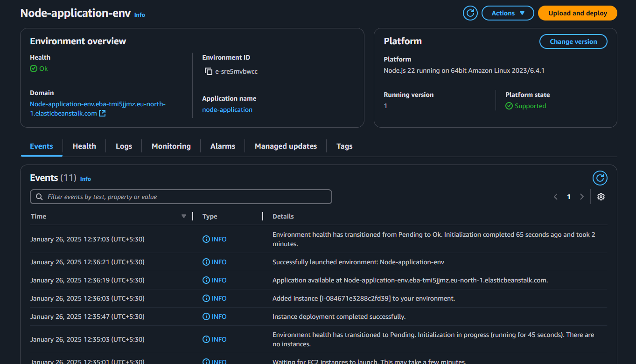Sort events using the Time column arrow

click(184, 216)
